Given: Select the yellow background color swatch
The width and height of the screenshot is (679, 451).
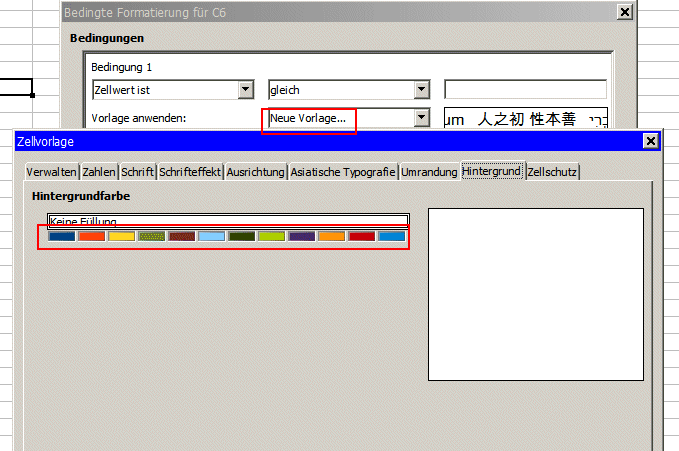Looking at the screenshot, I should click(x=122, y=237).
